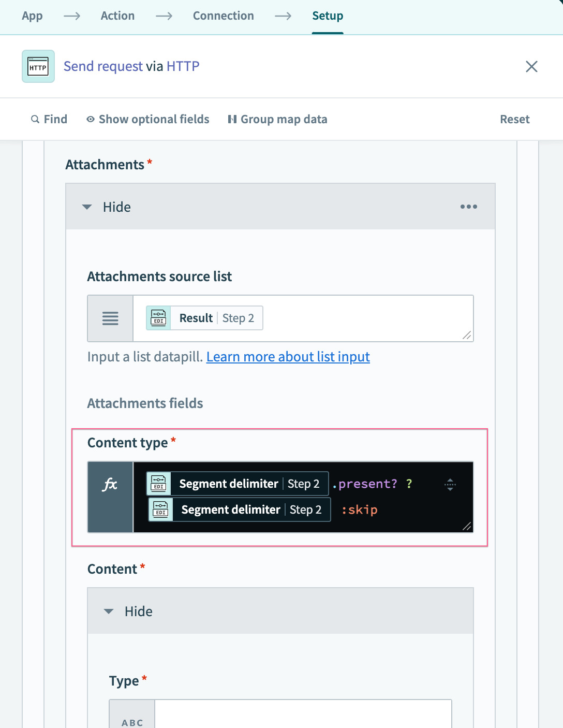Open Learn more about list input
The height and width of the screenshot is (728, 563).
tap(288, 357)
